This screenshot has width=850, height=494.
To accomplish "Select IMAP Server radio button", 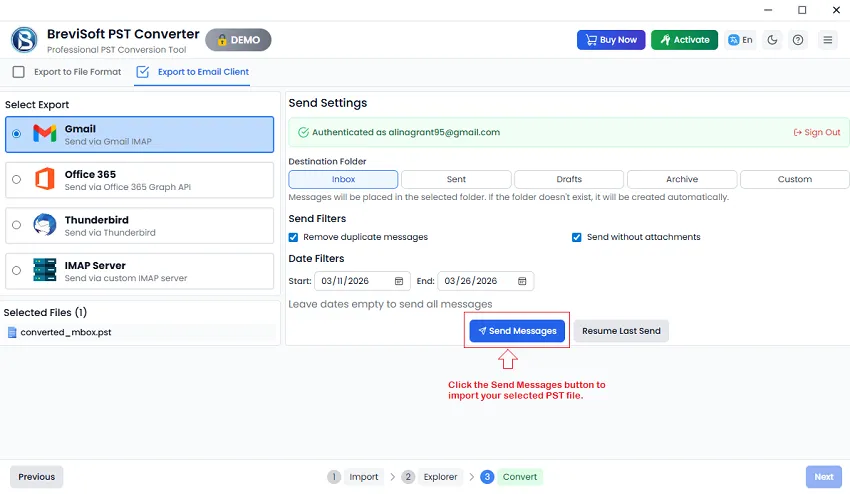I will coord(17,270).
